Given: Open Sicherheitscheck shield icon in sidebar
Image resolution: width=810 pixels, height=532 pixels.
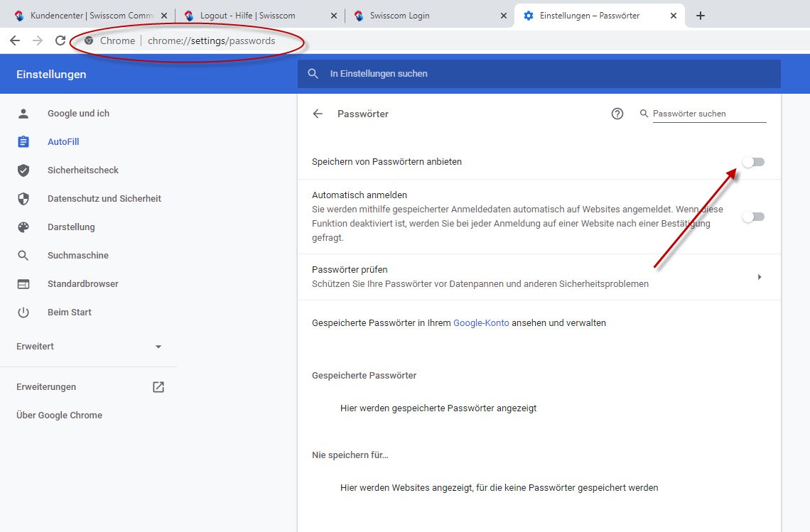Looking at the screenshot, I should (23, 170).
